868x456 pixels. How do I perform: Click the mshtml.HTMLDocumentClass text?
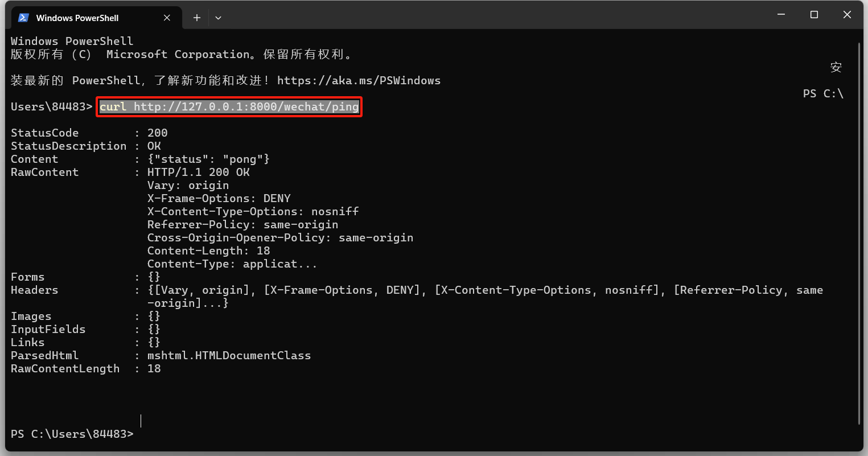click(x=229, y=356)
